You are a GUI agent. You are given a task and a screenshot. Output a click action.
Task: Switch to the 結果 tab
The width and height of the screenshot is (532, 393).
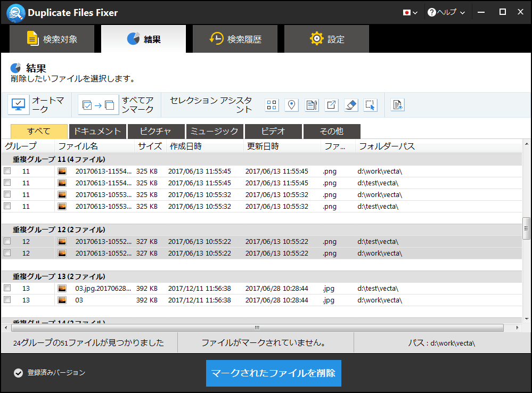click(x=144, y=39)
